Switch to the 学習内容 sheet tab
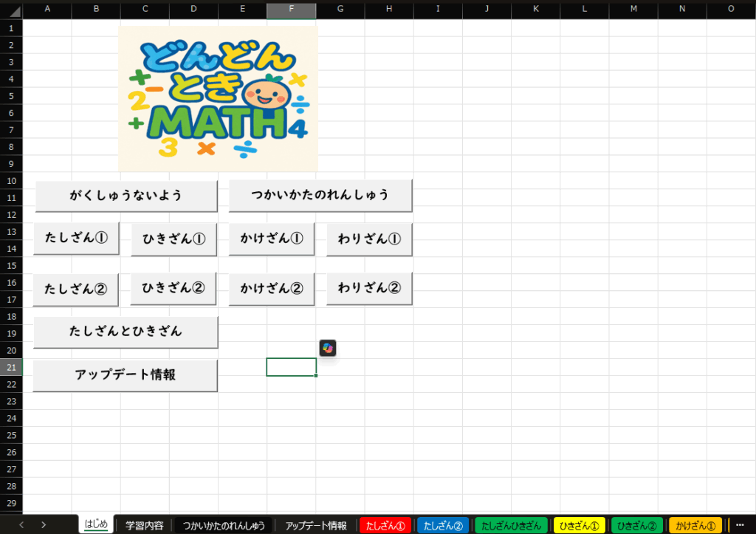Screen dimensions: 756x534 tap(144, 525)
